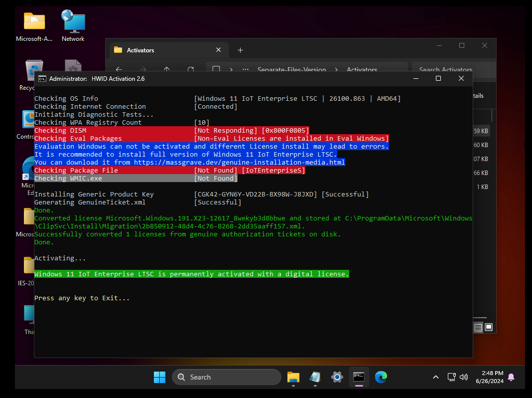Open the network status tray icon
This screenshot has width=532, height=398.
pyautogui.click(x=452, y=377)
